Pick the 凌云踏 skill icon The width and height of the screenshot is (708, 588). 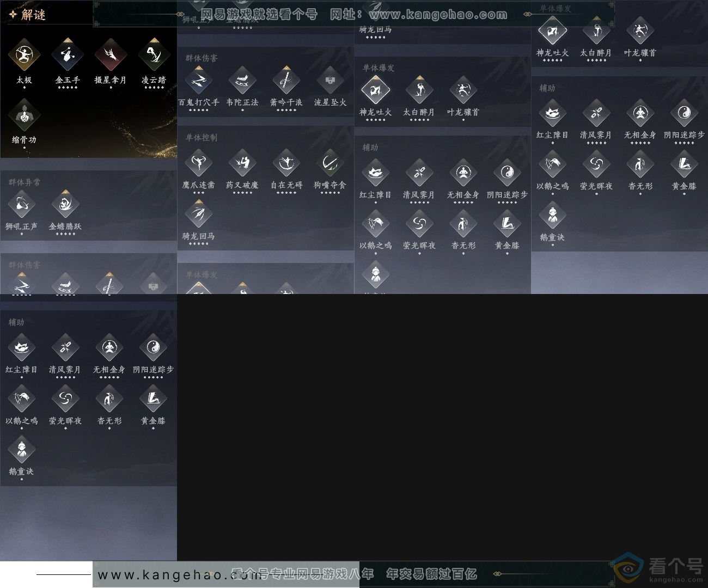click(154, 54)
